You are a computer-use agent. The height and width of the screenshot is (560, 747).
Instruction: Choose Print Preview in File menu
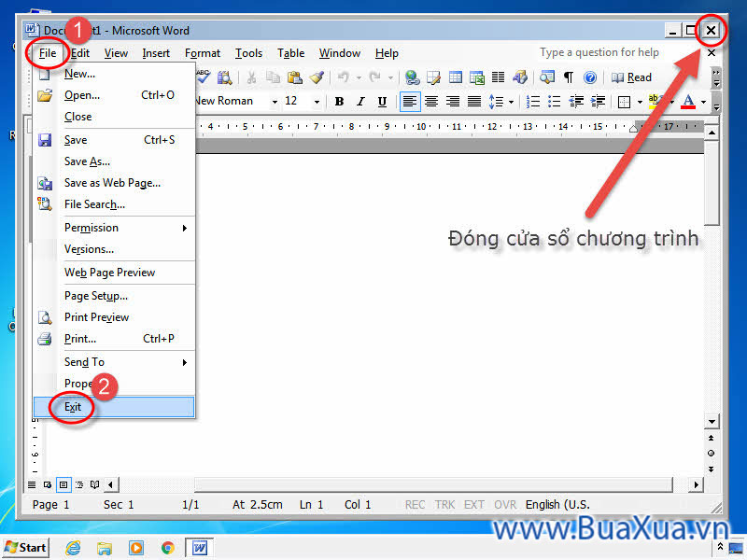114,317
